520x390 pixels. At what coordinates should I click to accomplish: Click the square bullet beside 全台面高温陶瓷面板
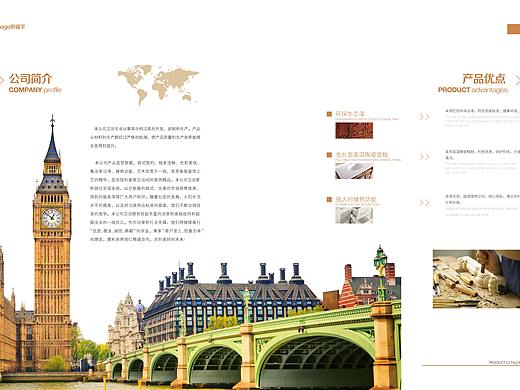pyautogui.click(x=329, y=155)
